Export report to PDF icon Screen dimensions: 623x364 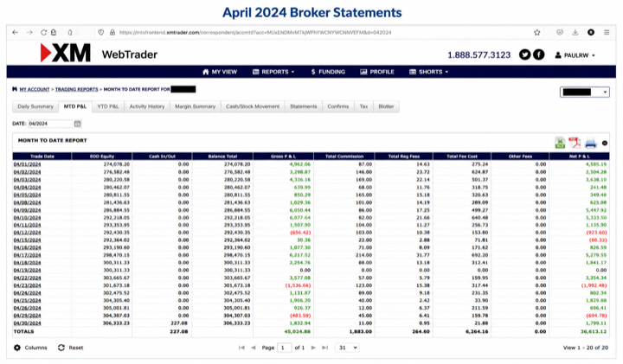(x=575, y=143)
